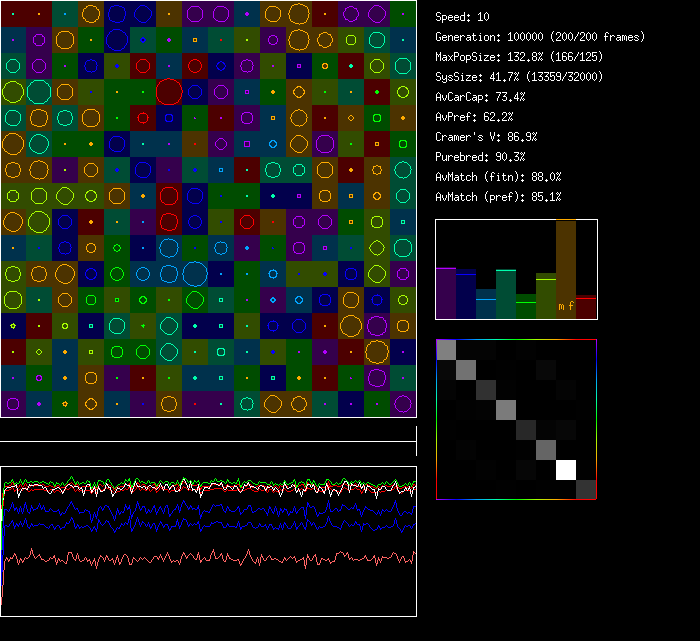700x641 pixels.
Task: Click the red bar in the histogram
Action: (586, 308)
